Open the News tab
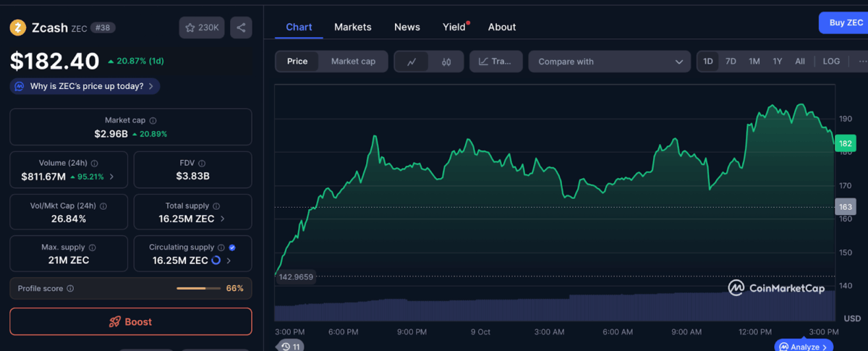This screenshot has height=351, width=868. tap(407, 27)
